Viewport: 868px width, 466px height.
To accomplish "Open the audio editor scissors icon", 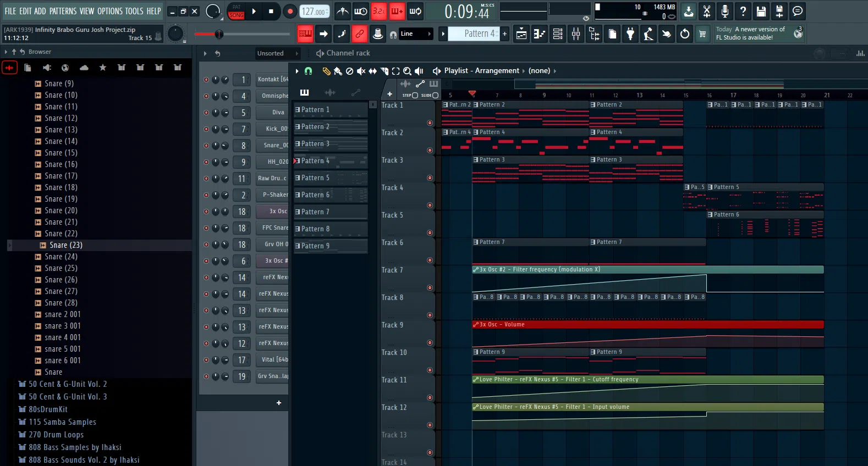I will click(707, 11).
